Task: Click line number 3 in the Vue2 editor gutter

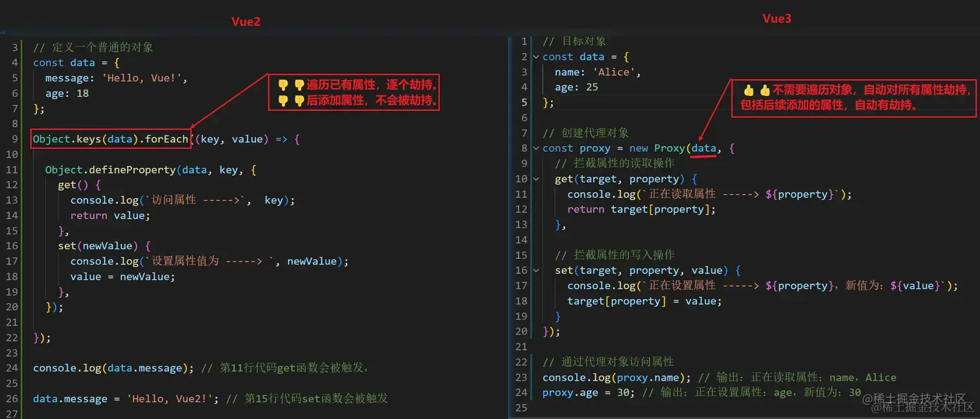Action: click(x=16, y=47)
